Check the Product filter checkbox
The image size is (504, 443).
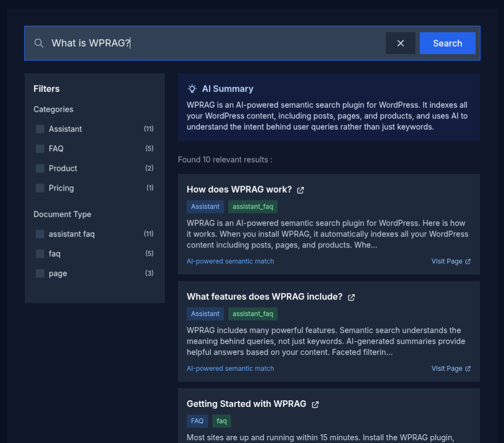point(39,168)
